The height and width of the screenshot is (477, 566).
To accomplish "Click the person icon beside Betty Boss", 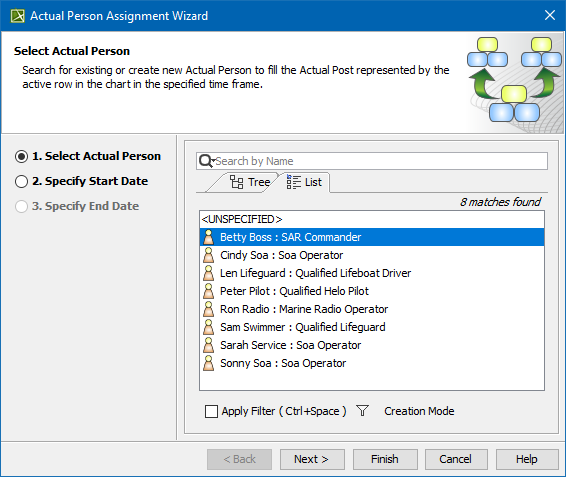I will coord(208,237).
